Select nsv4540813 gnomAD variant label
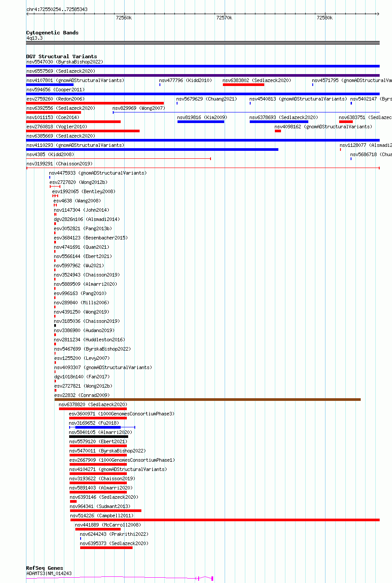The width and height of the screenshot is (392, 583). 298,99
